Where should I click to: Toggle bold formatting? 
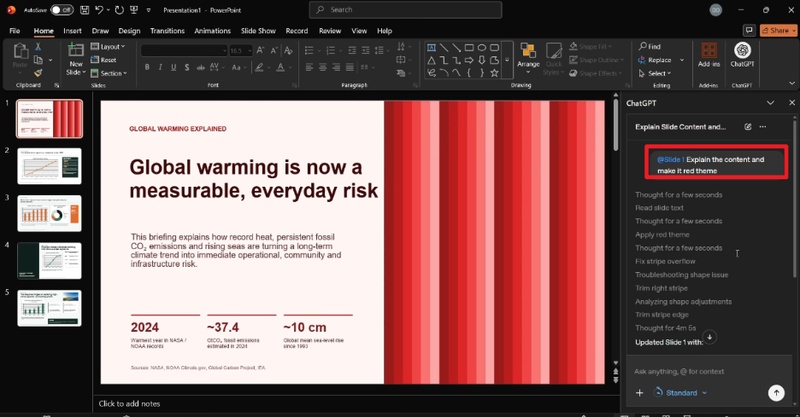[x=147, y=67]
